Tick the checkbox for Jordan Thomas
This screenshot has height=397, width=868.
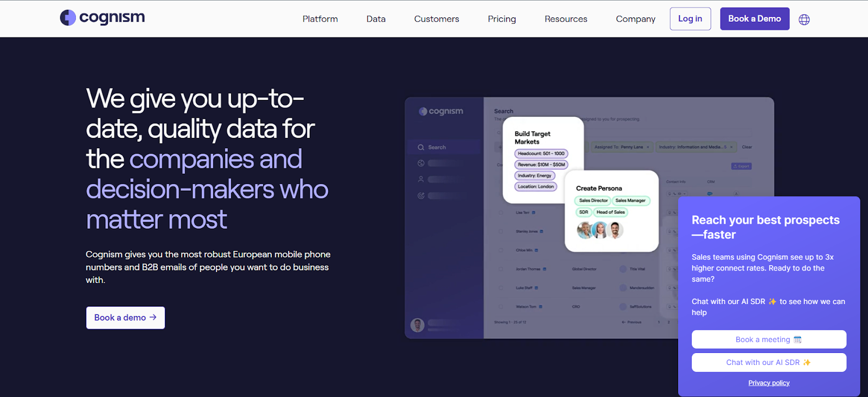(x=501, y=269)
